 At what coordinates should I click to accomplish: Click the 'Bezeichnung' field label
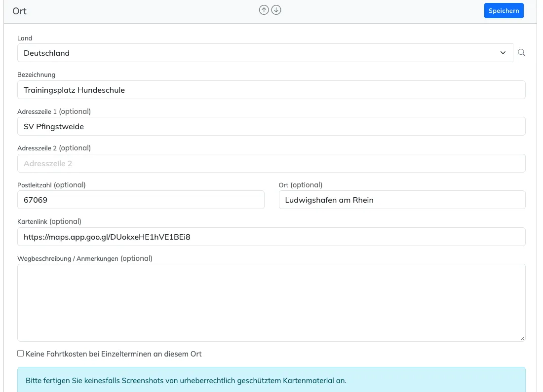(x=37, y=75)
